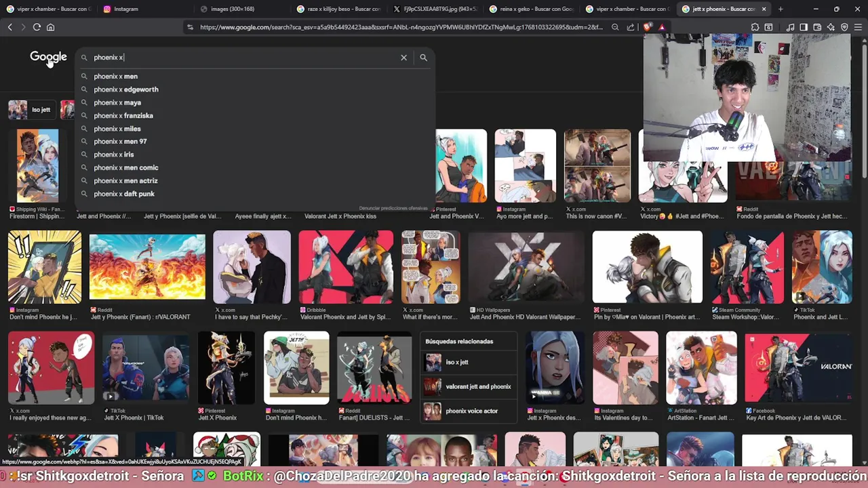Open Its Valentines day Instagram image
The image size is (868, 488).
pyautogui.click(x=625, y=367)
